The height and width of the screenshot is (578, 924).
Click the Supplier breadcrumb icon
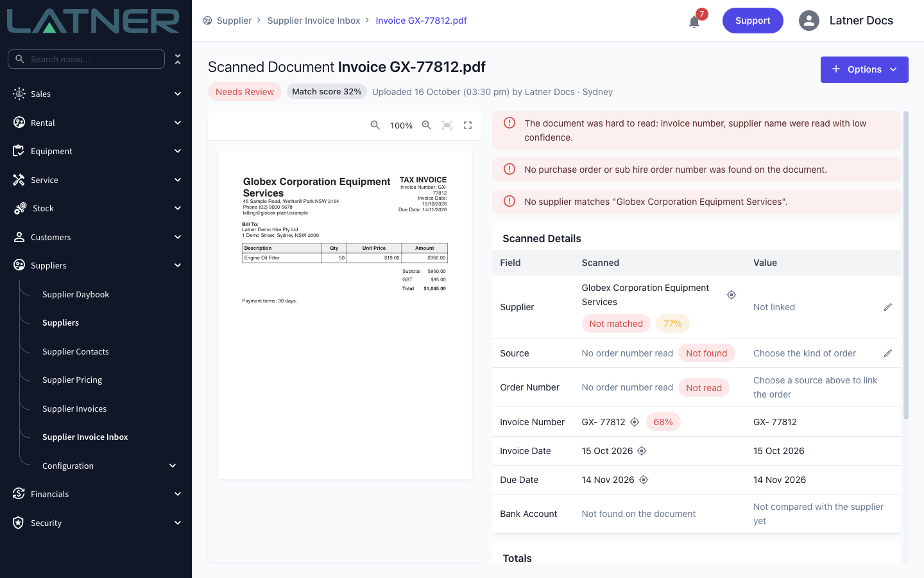click(x=207, y=21)
